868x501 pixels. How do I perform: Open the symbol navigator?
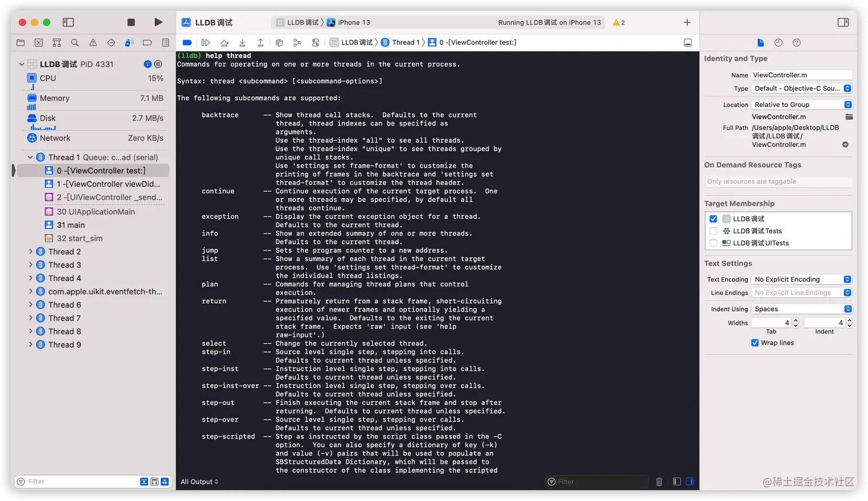click(57, 42)
